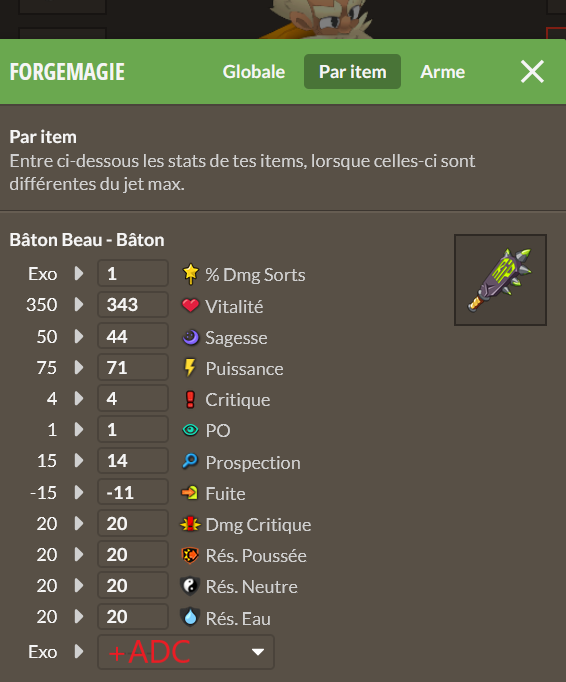Click the water drop Rés. Eau icon

click(190, 617)
